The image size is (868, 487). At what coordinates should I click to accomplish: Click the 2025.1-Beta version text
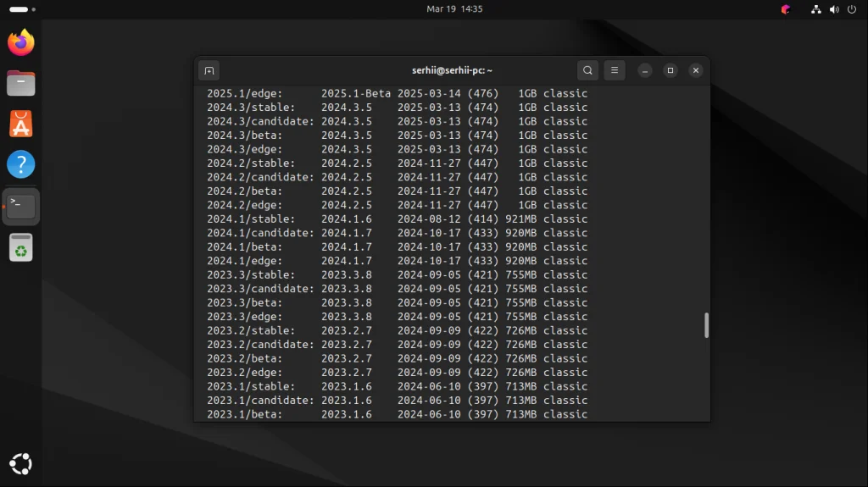(355, 93)
